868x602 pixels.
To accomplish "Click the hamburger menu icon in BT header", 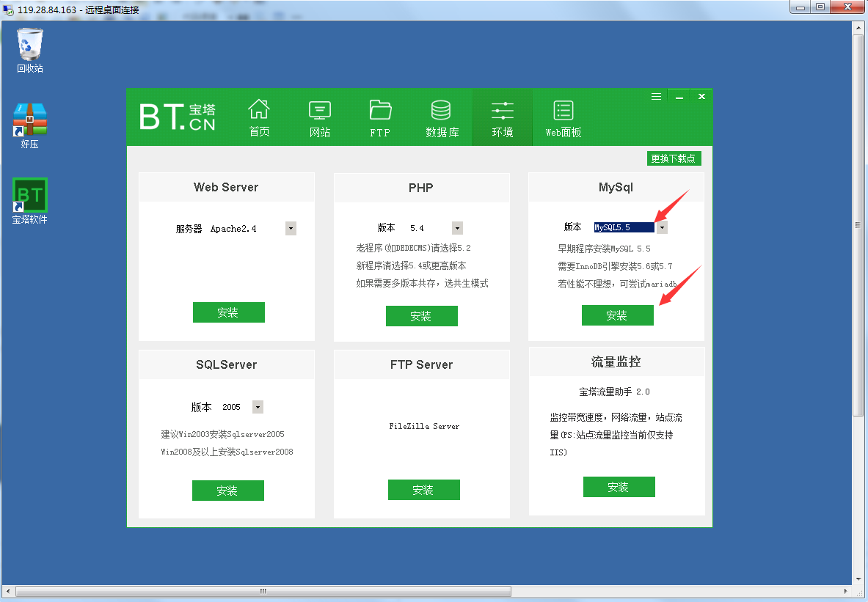I will pyautogui.click(x=656, y=96).
